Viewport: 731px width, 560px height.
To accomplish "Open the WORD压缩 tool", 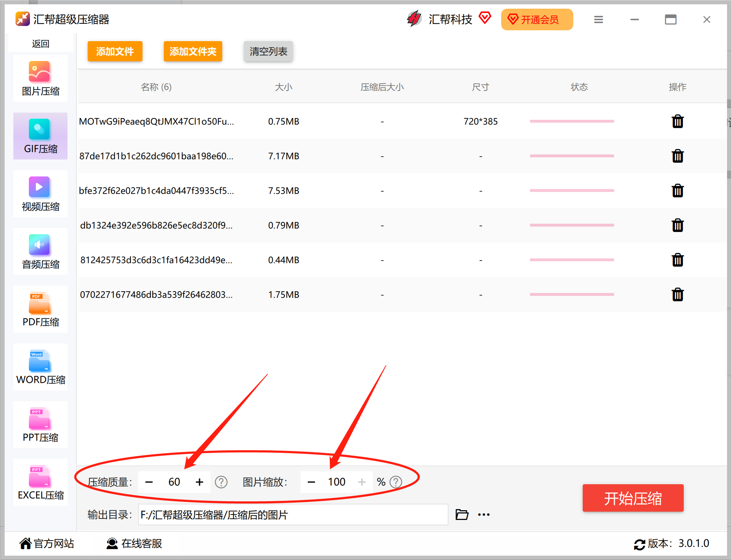I will coord(40,367).
